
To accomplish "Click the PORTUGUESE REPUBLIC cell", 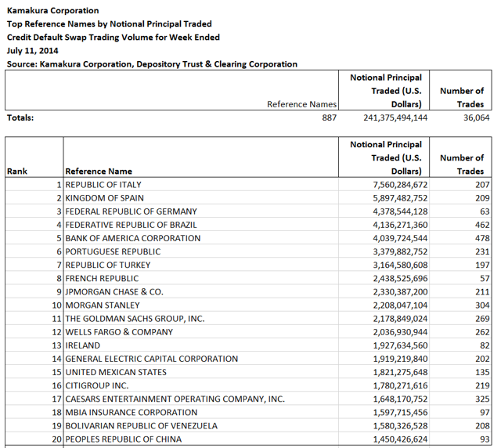I will (x=200, y=251).
